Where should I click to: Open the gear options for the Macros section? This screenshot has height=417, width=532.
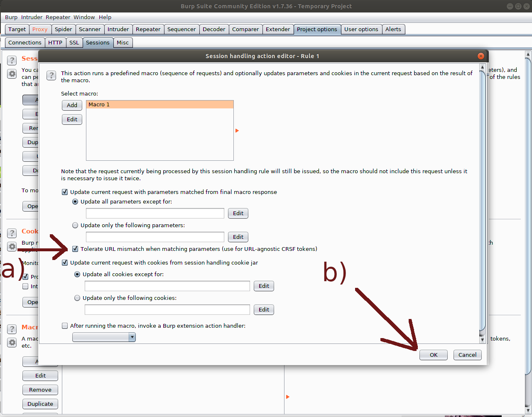pos(12,342)
